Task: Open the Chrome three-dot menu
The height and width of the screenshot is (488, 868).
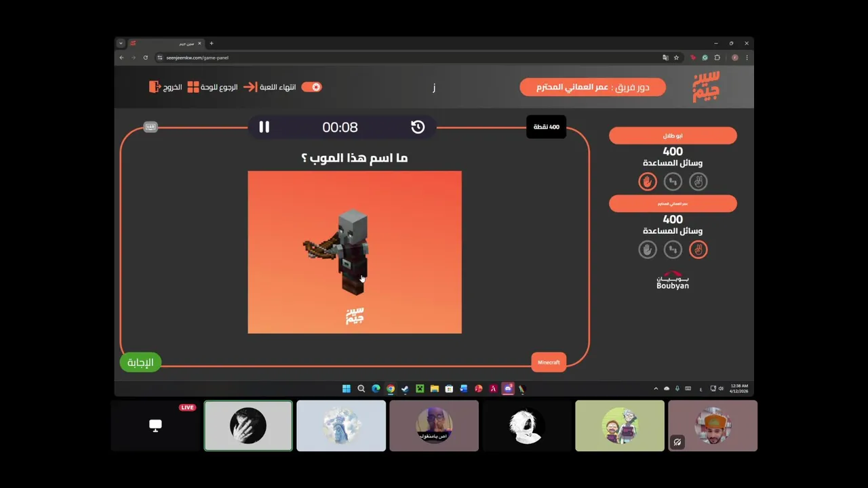Action: click(747, 58)
